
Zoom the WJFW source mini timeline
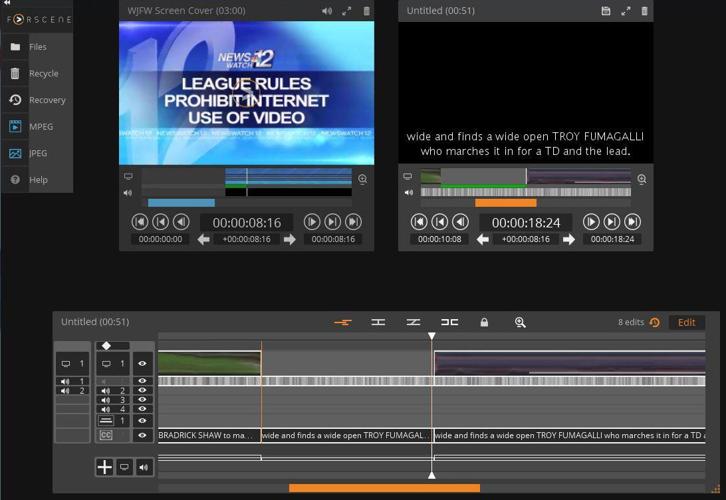[x=363, y=179]
